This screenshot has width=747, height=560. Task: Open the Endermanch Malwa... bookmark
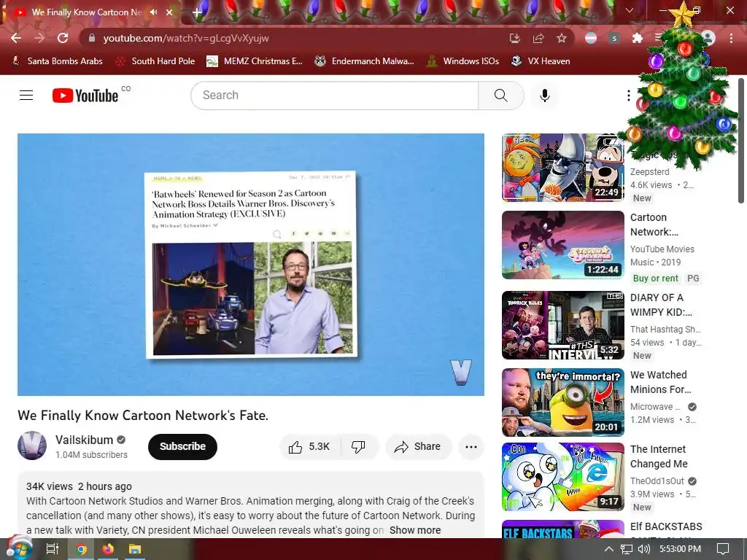(x=365, y=61)
